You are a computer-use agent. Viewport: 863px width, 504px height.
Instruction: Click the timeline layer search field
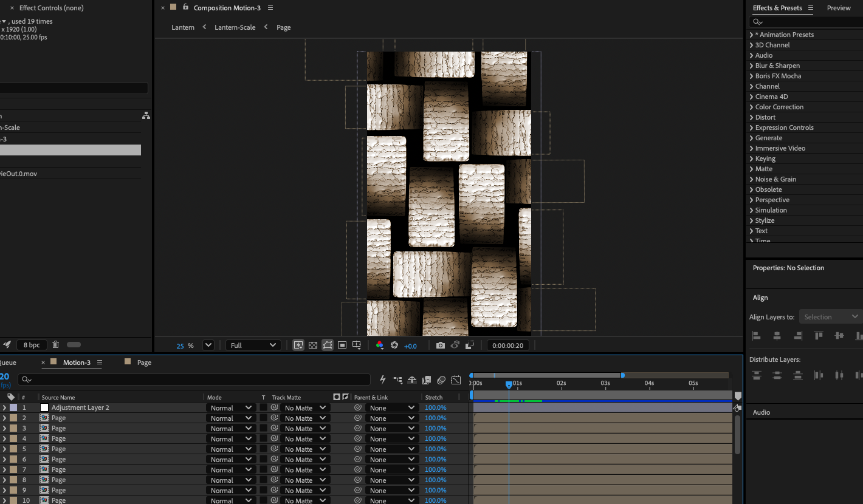[194, 380]
